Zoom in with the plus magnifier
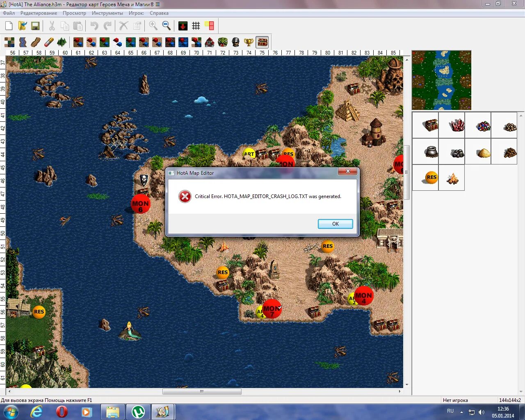525x420 pixels. tap(153, 26)
